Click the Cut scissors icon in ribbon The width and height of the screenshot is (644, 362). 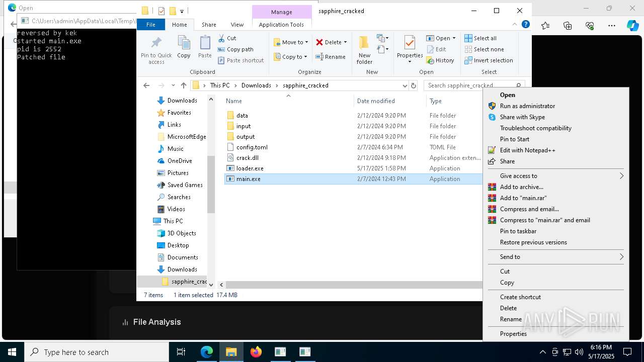point(221,38)
